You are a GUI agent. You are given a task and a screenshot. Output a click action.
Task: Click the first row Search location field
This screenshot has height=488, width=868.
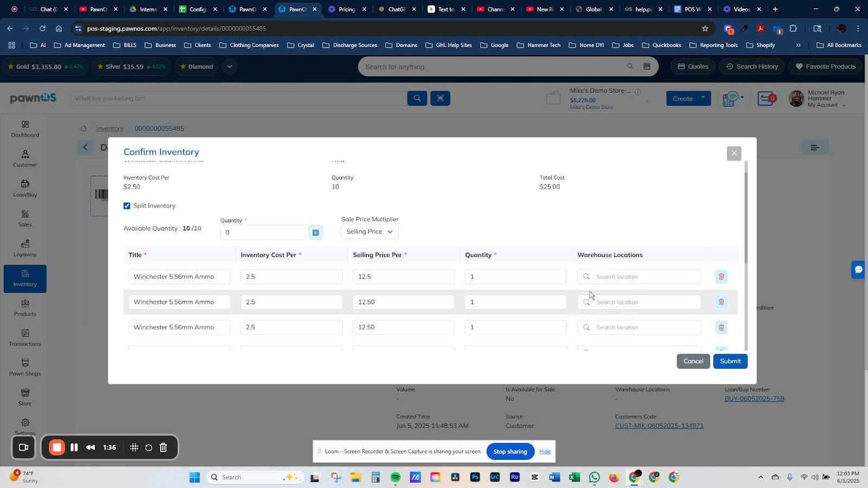pos(639,277)
